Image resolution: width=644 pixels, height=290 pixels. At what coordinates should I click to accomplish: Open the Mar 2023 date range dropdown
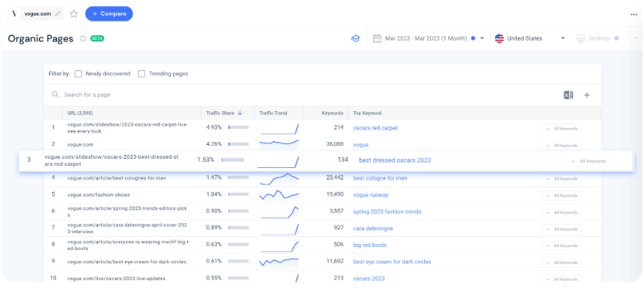point(429,38)
